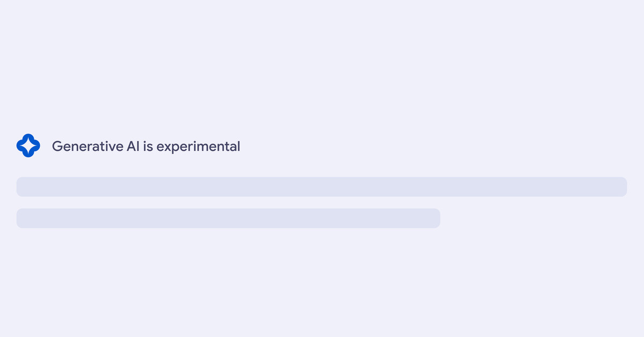This screenshot has height=337, width=644.
Task: Click the wide lavender rounded bar
Action: (321, 187)
